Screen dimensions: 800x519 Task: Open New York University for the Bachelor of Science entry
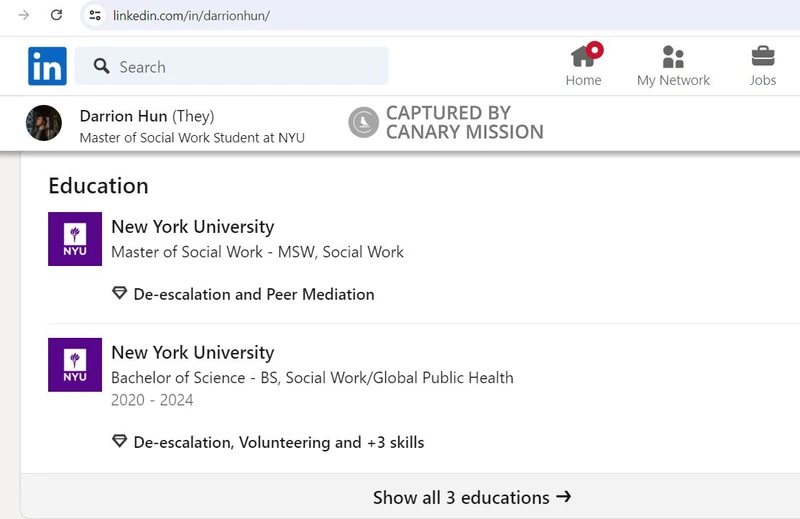tap(193, 353)
